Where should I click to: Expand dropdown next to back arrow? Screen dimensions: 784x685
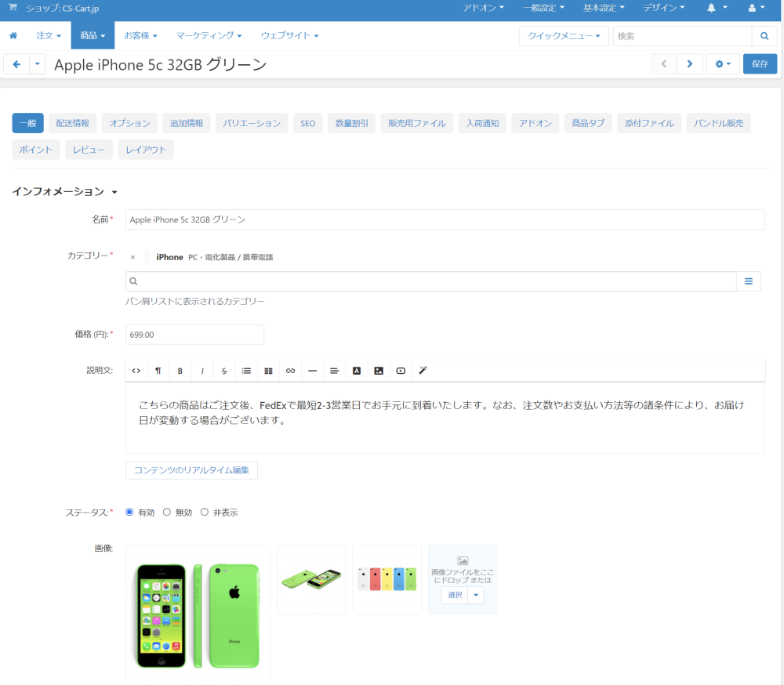pyautogui.click(x=37, y=64)
